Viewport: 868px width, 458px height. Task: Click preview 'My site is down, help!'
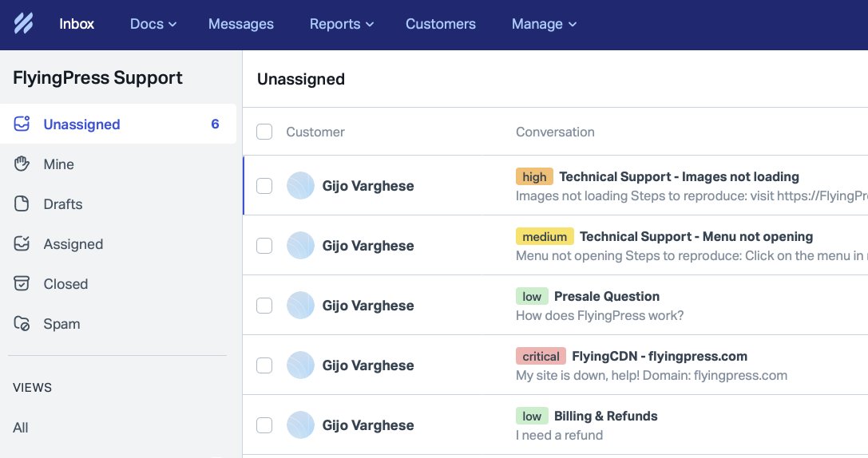[652, 375]
